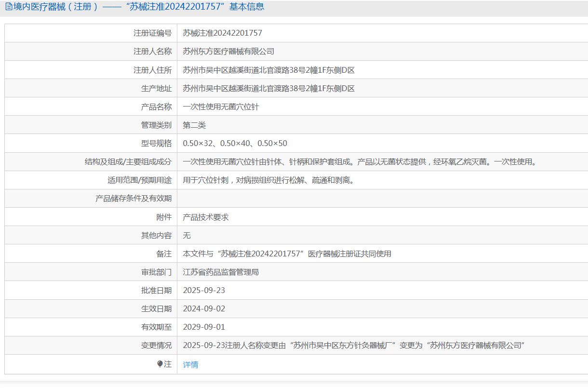Click the approval date 2025-09-23
Viewport: 588px width, 388px height.
(204, 291)
